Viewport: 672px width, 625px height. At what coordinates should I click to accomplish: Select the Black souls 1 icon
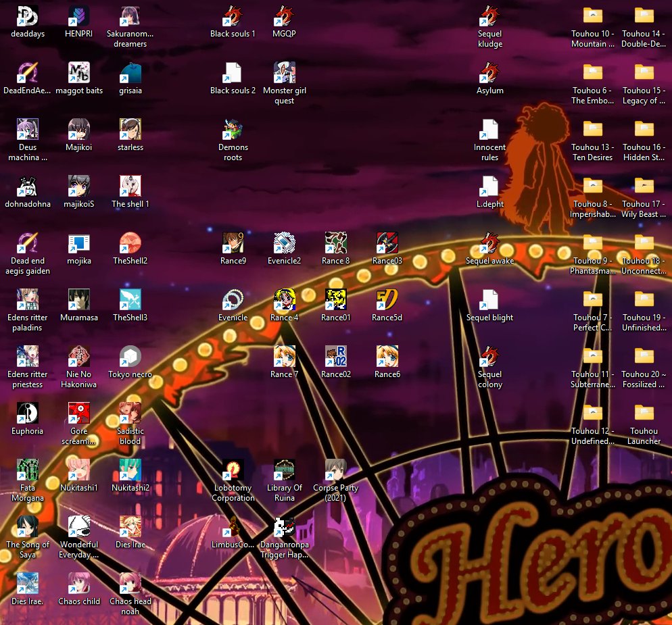click(x=233, y=16)
